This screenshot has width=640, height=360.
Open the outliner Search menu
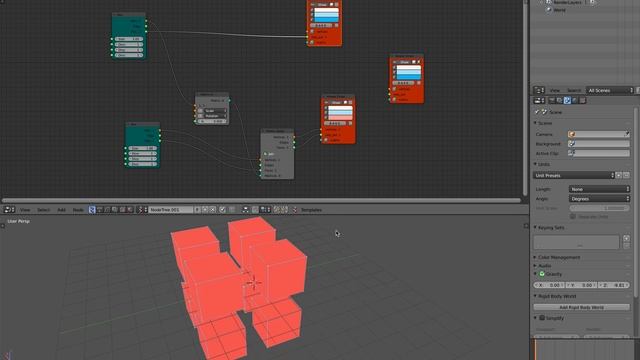coord(574,90)
